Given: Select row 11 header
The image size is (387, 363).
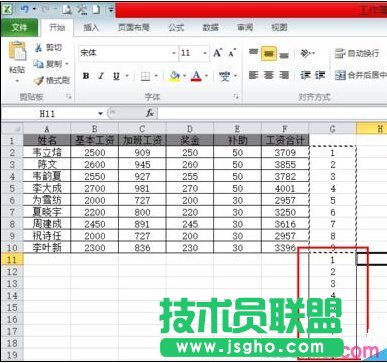Looking at the screenshot, I should [12, 259].
